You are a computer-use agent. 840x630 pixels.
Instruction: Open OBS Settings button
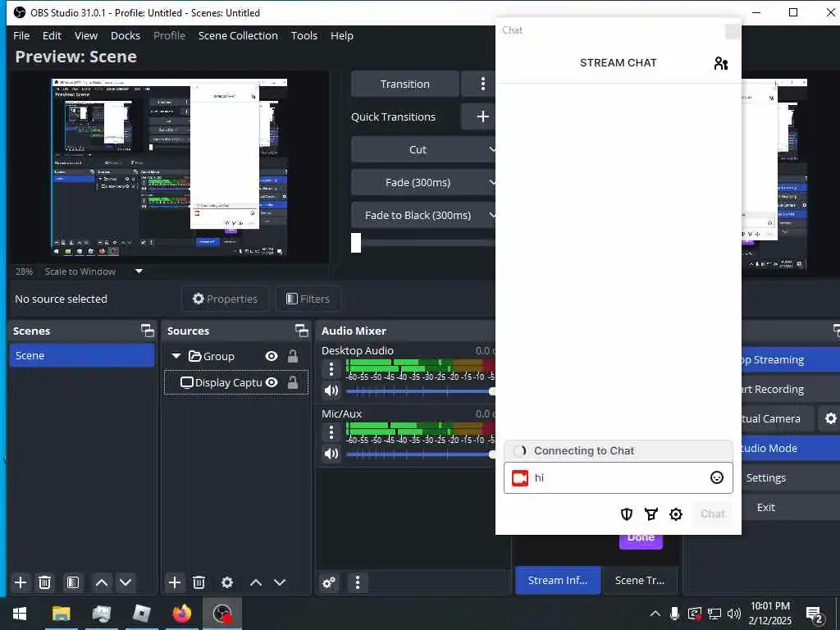[791, 477]
